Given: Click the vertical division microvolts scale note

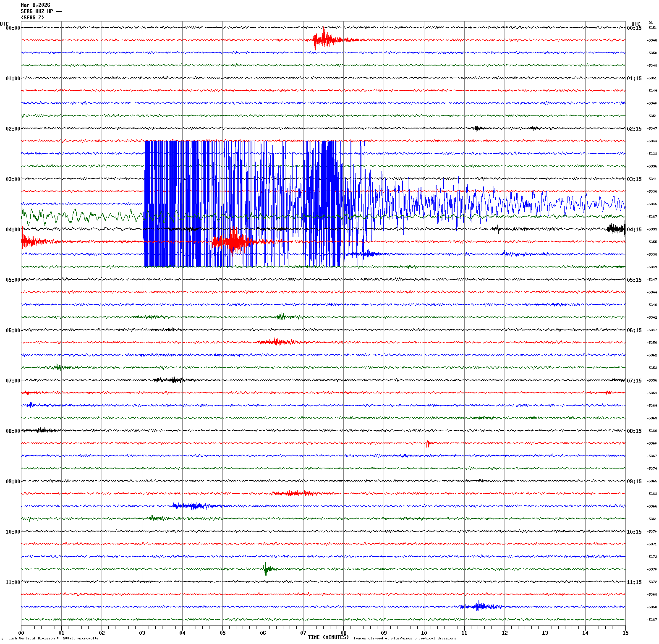Looking at the screenshot, I should (x=54, y=638).
